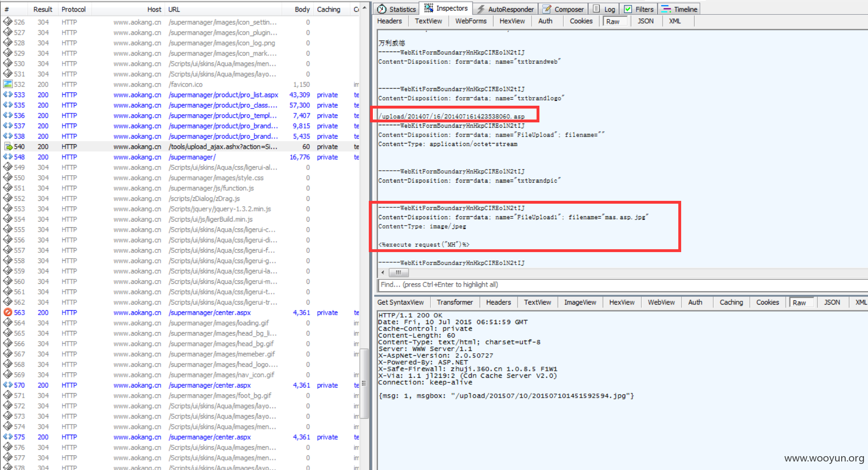Sort sessions by Result column
Image resolution: width=868 pixels, height=470 pixels.
tap(43, 9)
